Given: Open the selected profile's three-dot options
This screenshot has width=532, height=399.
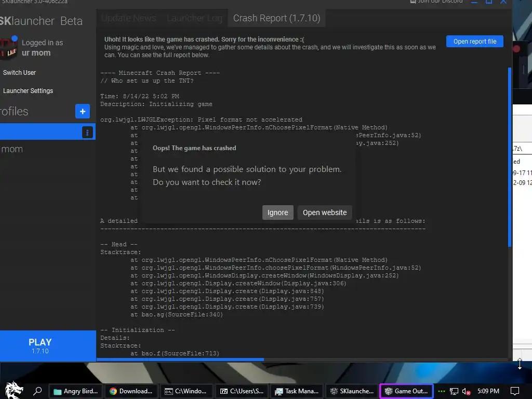Looking at the screenshot, I should pyautogui.click(x=87, y=132).
